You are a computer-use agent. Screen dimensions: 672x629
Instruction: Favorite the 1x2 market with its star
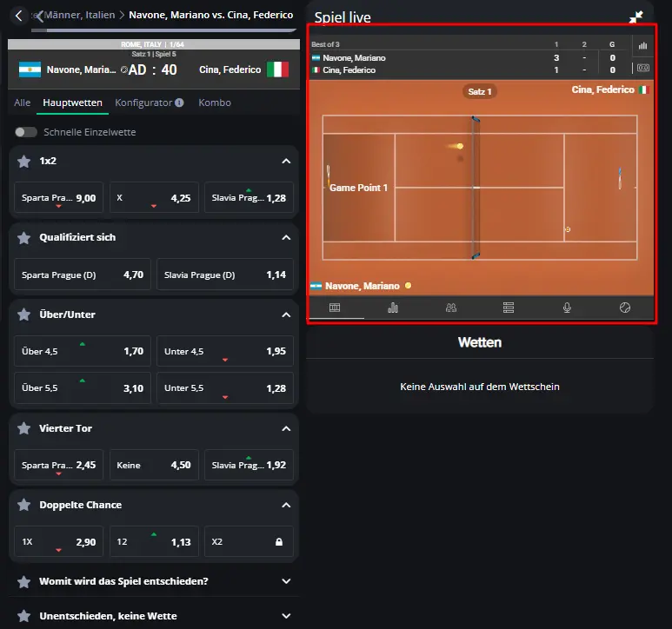[24, 162]
